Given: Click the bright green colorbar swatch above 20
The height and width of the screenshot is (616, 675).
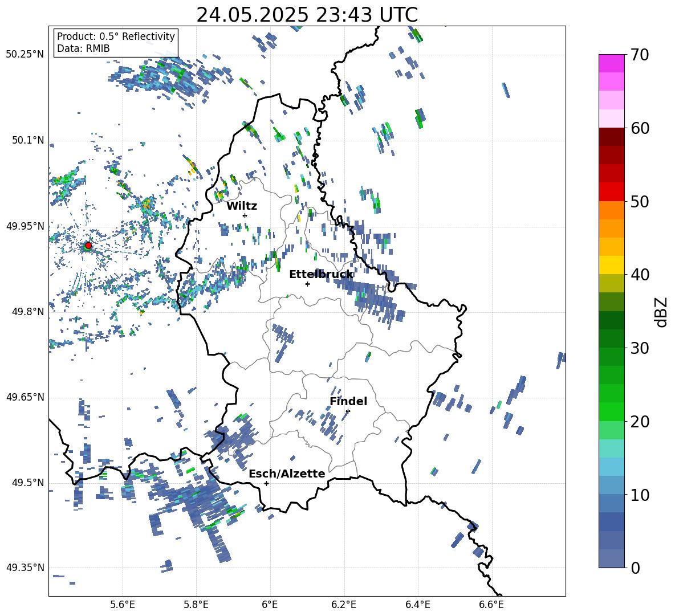Looking at the screenshot, I should click(611, 412).
